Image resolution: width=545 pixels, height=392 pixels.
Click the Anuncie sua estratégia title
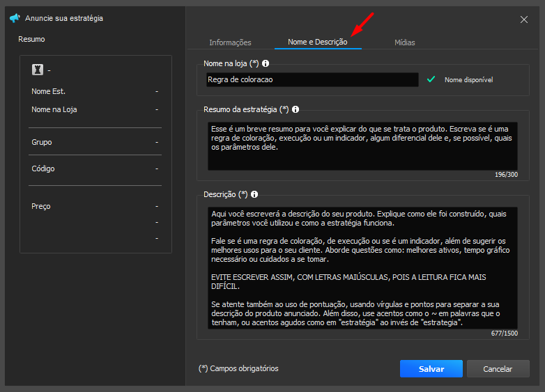pyautogui.click(x=64, y=18)
